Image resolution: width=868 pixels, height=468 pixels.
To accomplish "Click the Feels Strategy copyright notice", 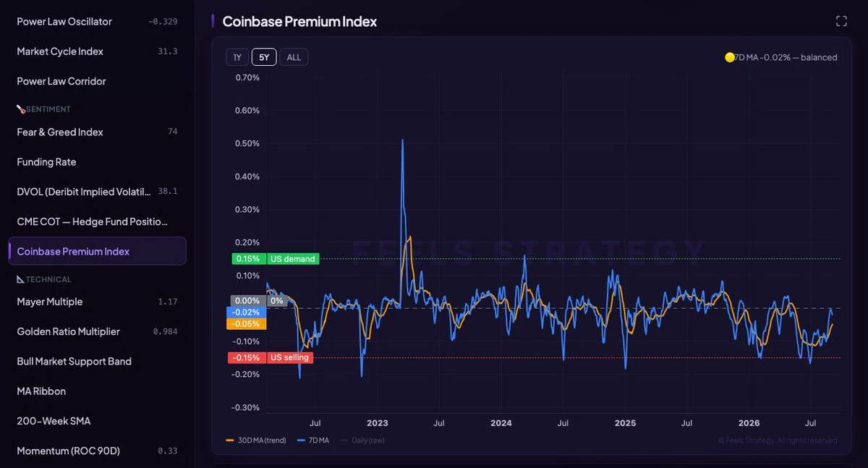I will pos(778,440).
